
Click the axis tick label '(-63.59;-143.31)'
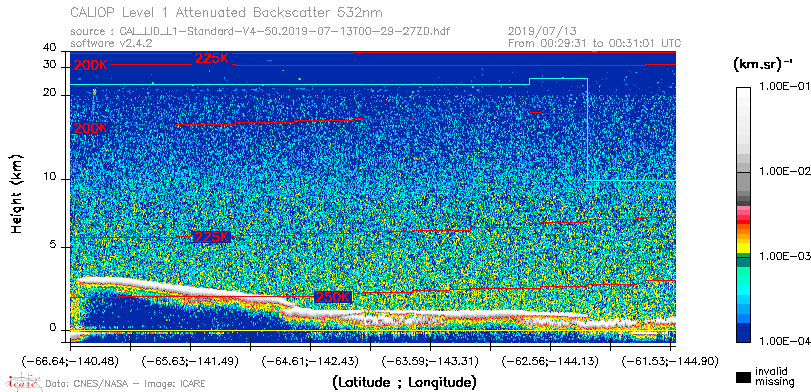pyautogui.click(x=429, y=361)
